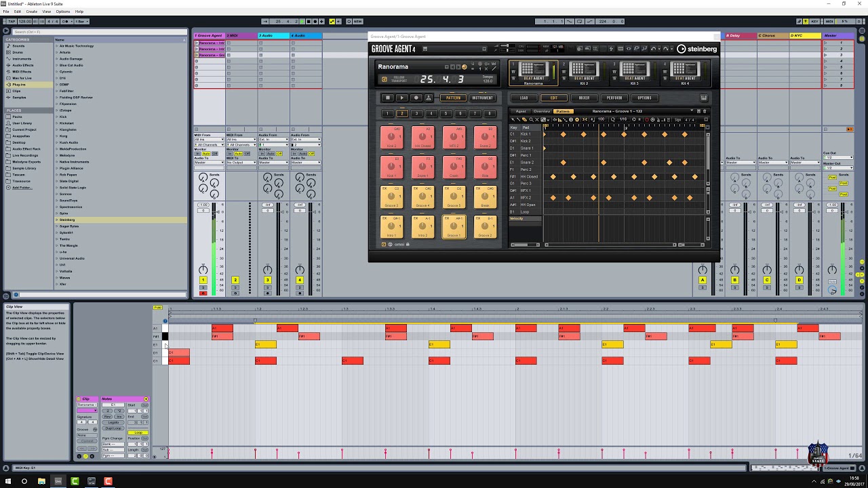Toggle Fold button in MIDI editor
Screen dimensions: 868x488
[x=157, y=308]
